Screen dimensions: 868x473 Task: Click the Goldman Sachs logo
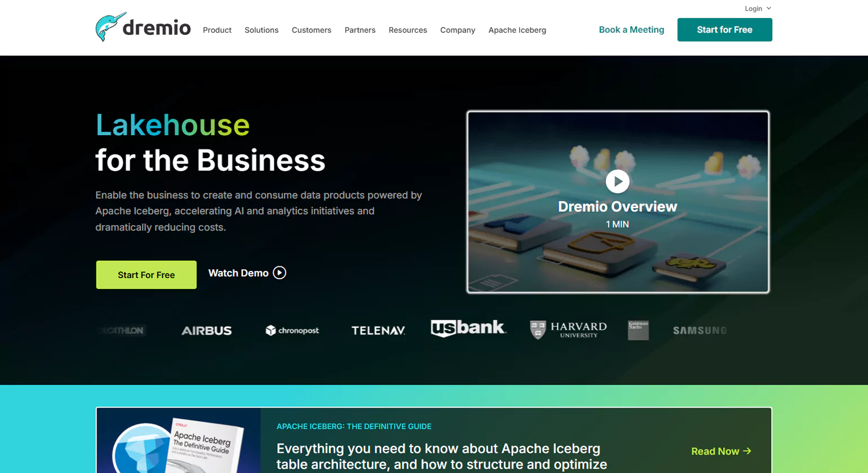click(638, 331)
